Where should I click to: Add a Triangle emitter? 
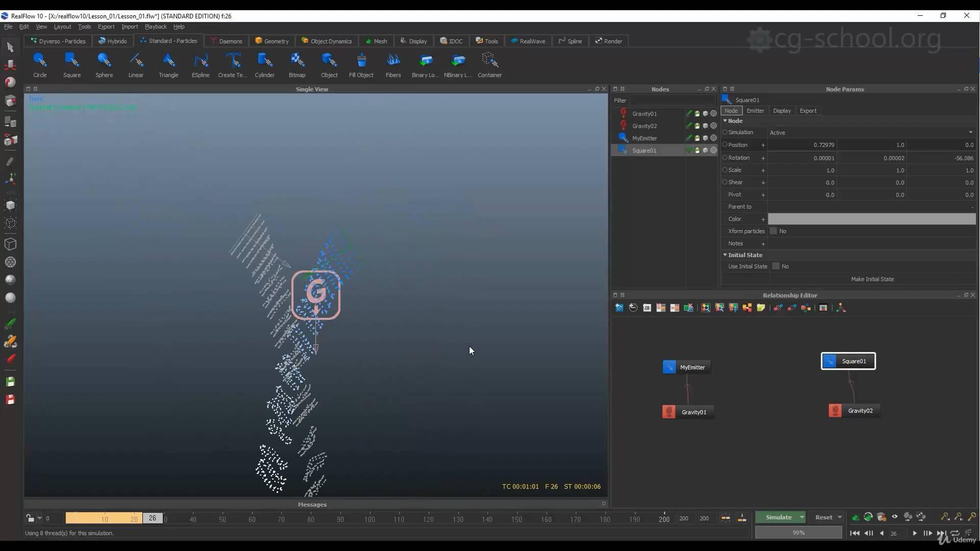(168, 65)
